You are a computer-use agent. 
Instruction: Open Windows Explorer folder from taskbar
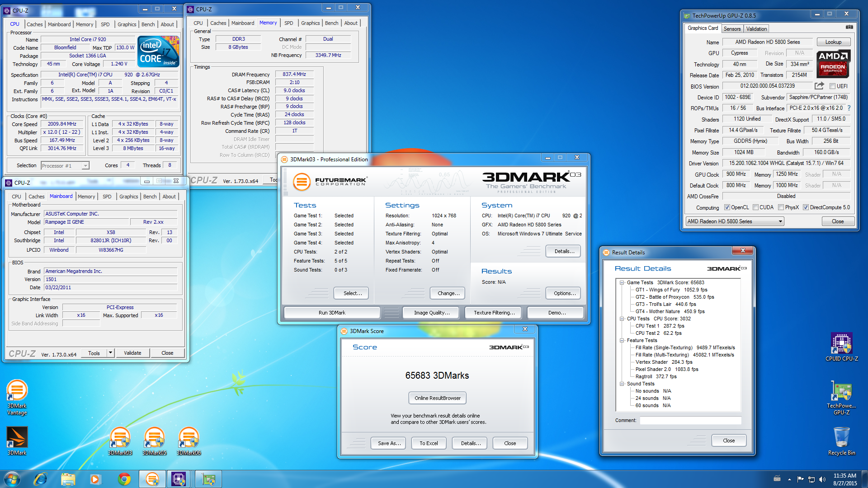68,479
